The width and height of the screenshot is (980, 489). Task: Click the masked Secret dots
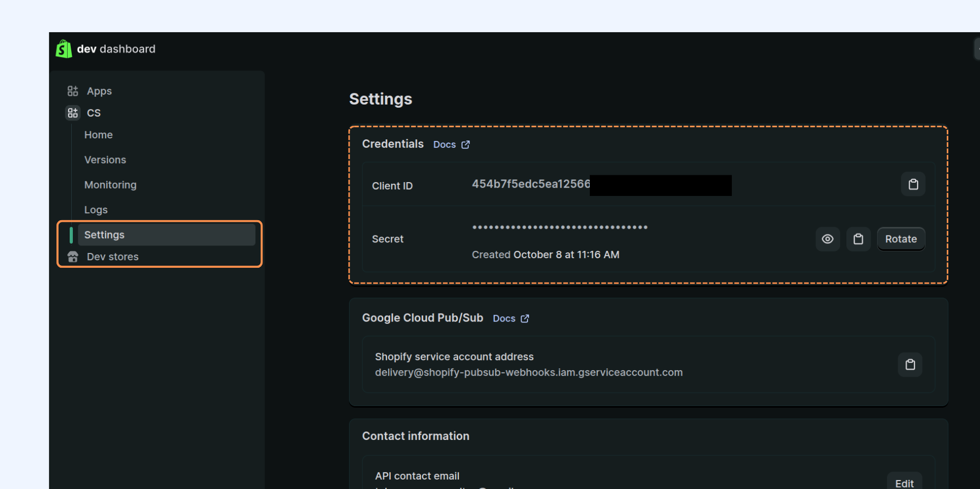pos(560,227)
